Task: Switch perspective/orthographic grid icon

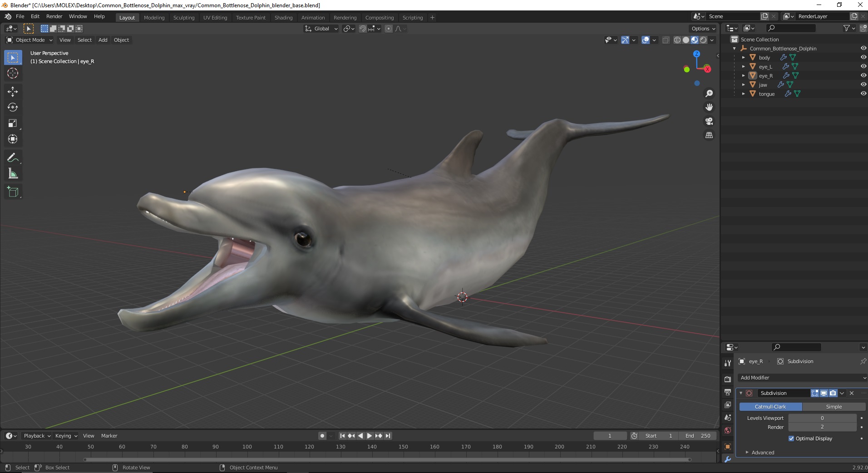Action: [709, 135]
